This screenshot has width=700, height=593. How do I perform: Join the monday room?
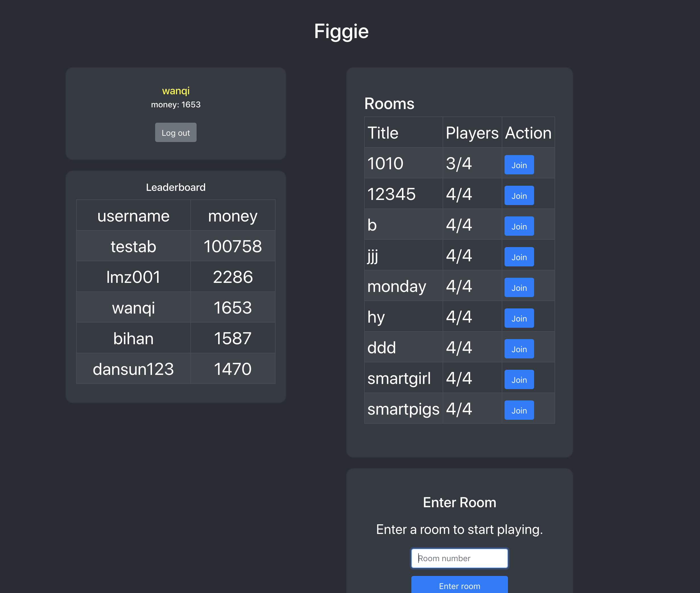pos(519,287)
